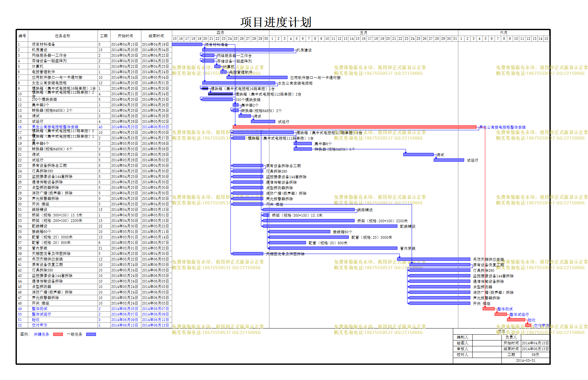Open 男生公寓按电控柜整体安装 in the task table
Screen dimensions: 588x380
click(x=55, y=127)
